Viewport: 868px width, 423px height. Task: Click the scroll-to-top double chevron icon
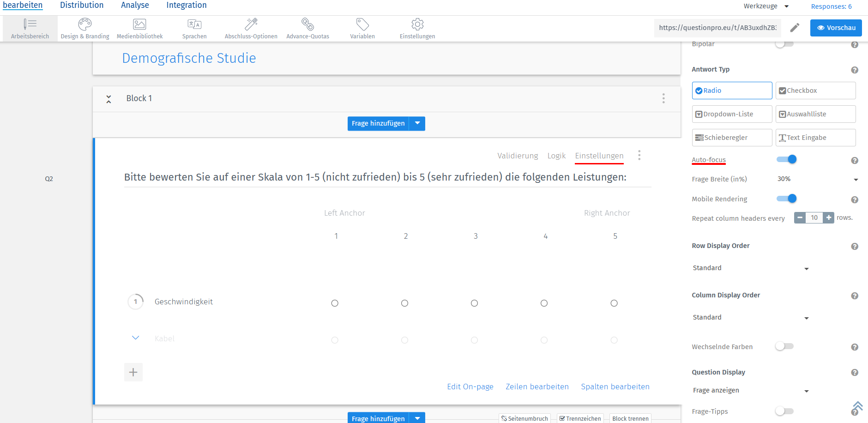coord(858,406)
